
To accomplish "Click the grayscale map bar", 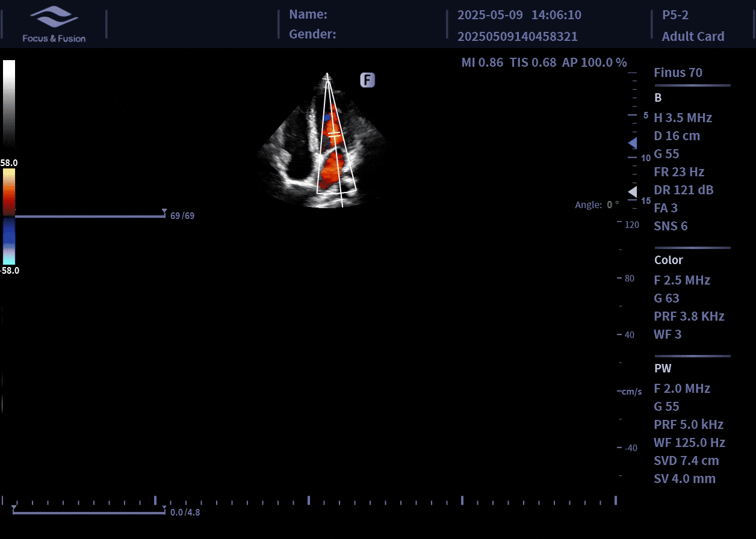I will (x=9, y=103).
